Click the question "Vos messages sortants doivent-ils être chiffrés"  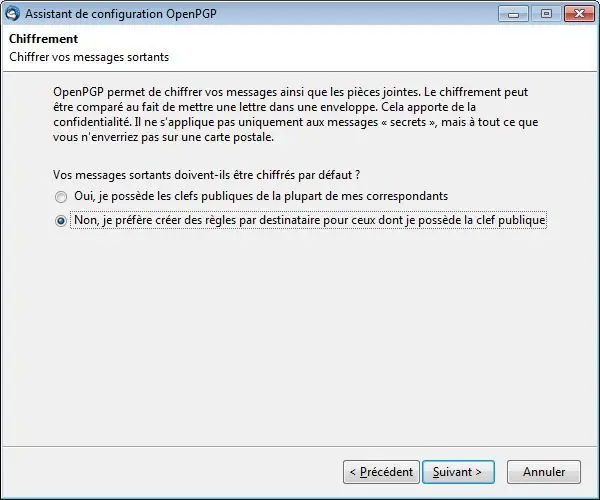[x=207, y=175]
